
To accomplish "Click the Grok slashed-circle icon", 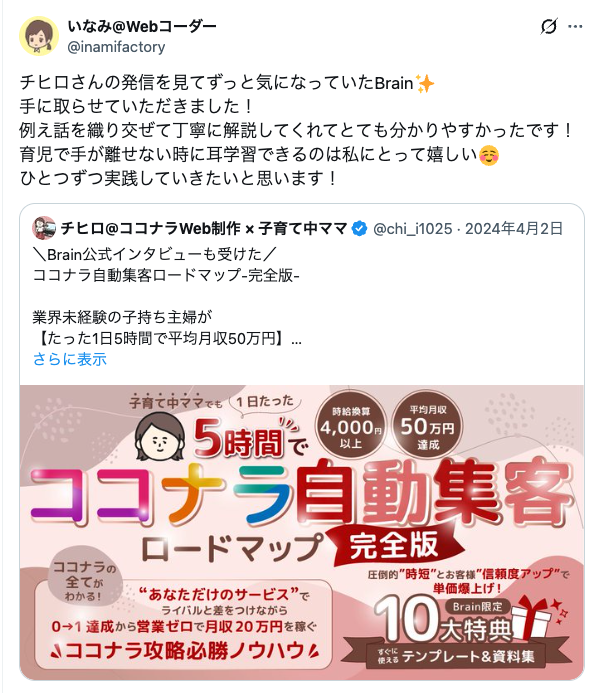I will (x=549, y=27).
